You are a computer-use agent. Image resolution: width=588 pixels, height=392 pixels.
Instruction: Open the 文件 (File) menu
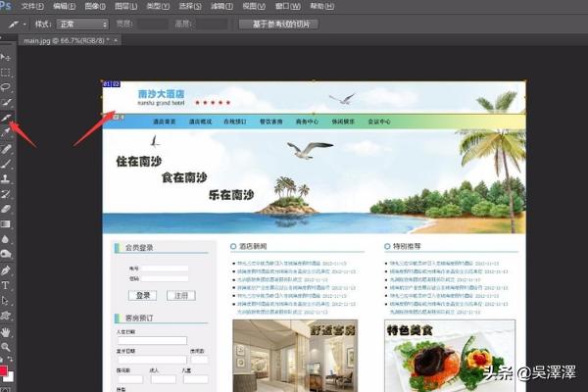click(32, 6)
